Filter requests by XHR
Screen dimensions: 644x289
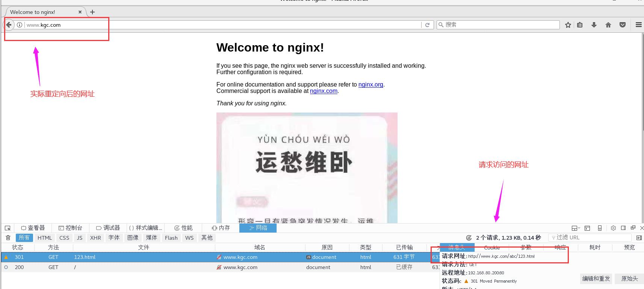95,238
